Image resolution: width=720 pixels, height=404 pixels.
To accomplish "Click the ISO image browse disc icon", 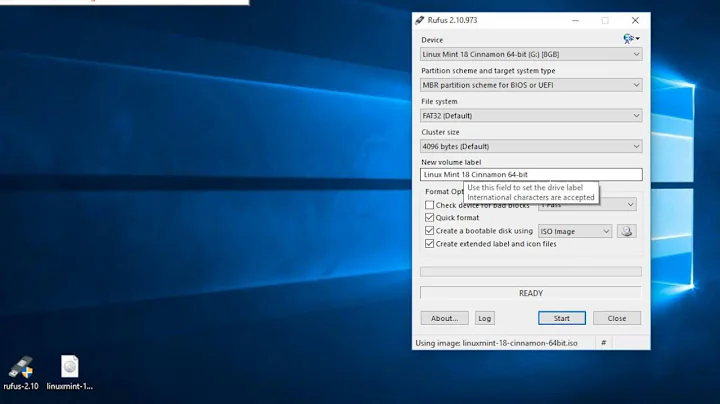I will (x=627, y=231).
